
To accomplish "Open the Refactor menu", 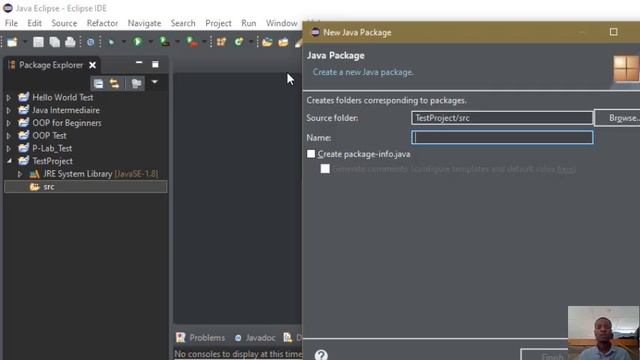I will pos(102,23).
